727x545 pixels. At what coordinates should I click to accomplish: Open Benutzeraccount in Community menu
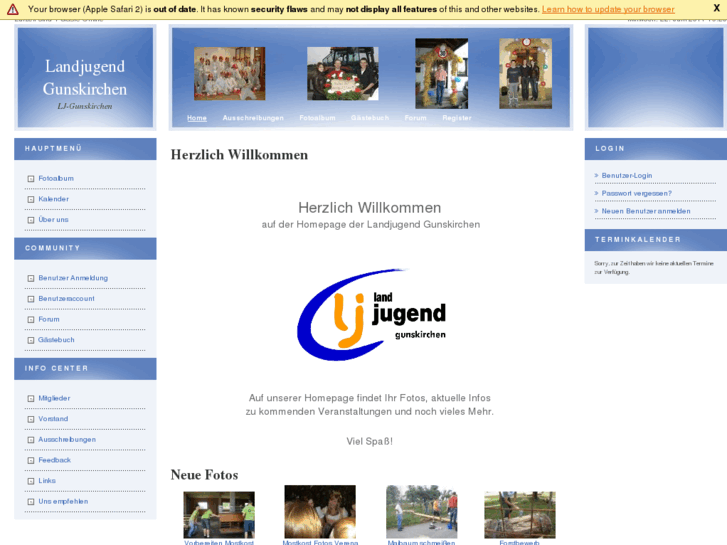coord(66,298)
